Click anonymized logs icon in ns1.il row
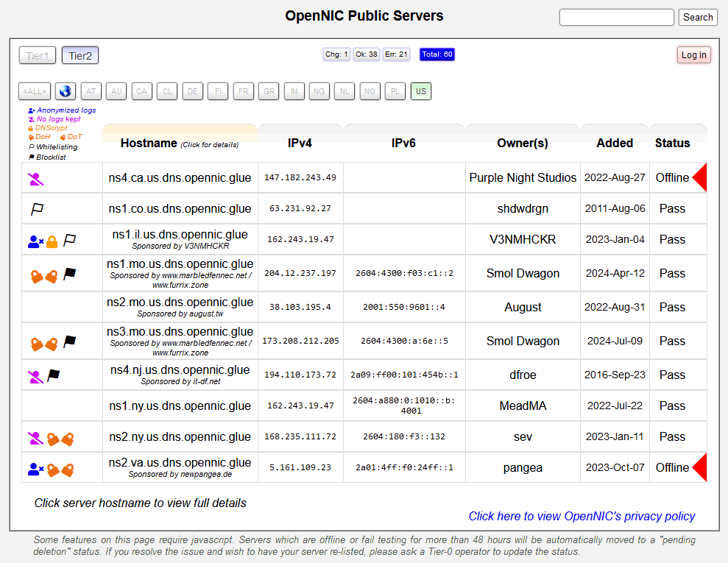 click(36, 242)
